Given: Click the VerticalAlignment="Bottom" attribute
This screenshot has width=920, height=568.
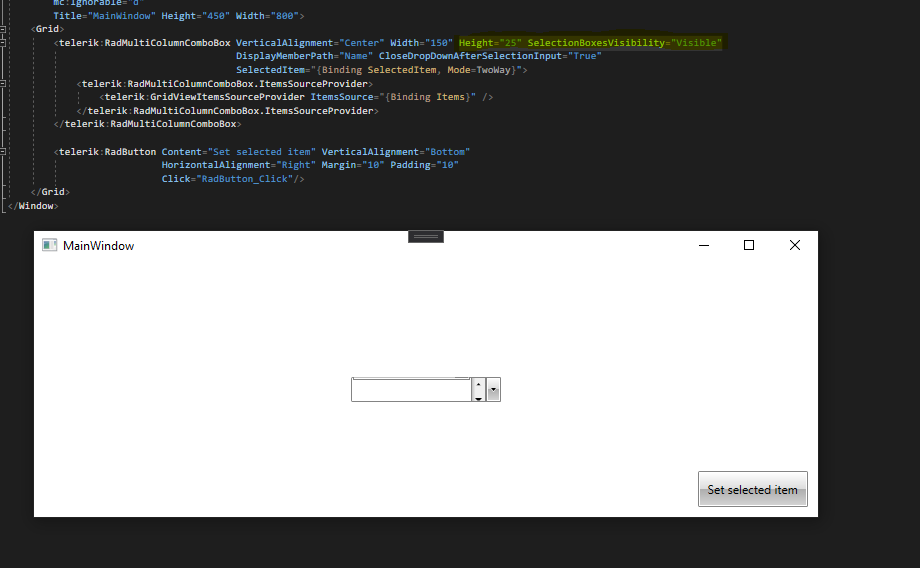Looking at the screenshot, I should [x=395, y=152].
